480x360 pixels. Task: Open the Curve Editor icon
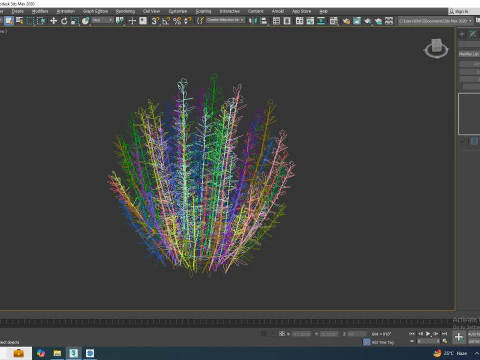[x=310, y=21]
